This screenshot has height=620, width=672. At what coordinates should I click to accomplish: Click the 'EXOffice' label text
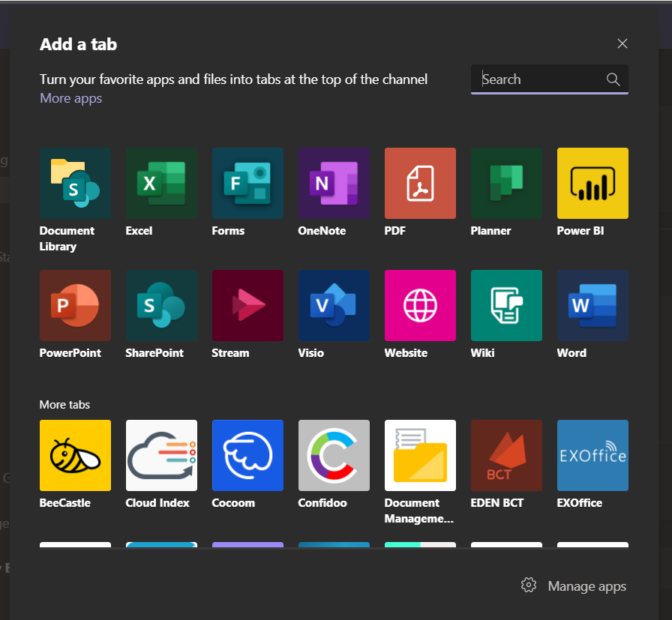click(580, 503)
